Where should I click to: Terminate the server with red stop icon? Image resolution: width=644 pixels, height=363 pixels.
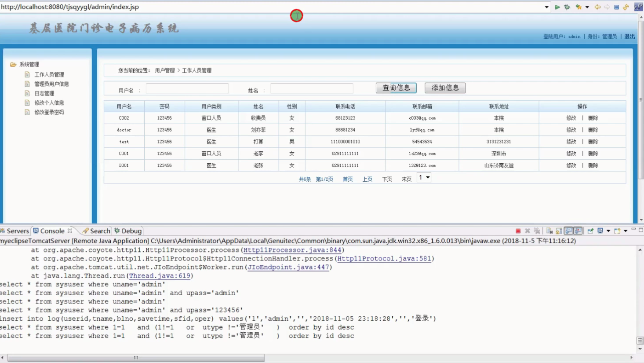pyautogui.click(x=518, y=231)
